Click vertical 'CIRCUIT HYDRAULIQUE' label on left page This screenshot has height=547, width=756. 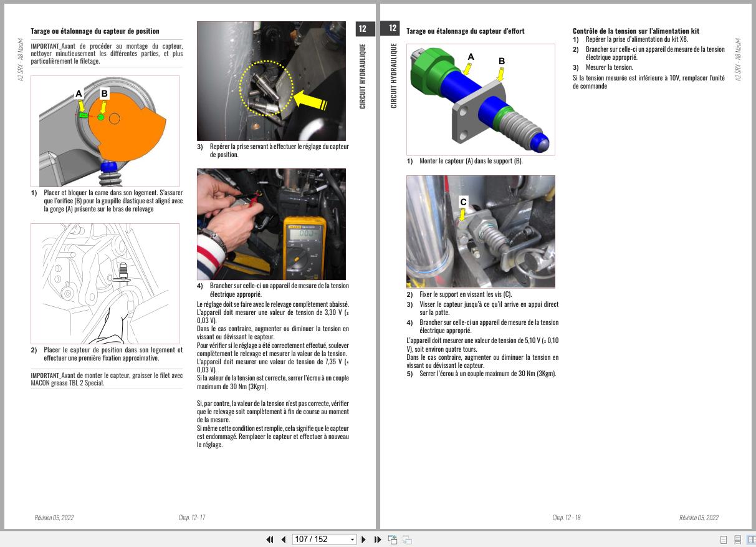[x=363, y=76]
